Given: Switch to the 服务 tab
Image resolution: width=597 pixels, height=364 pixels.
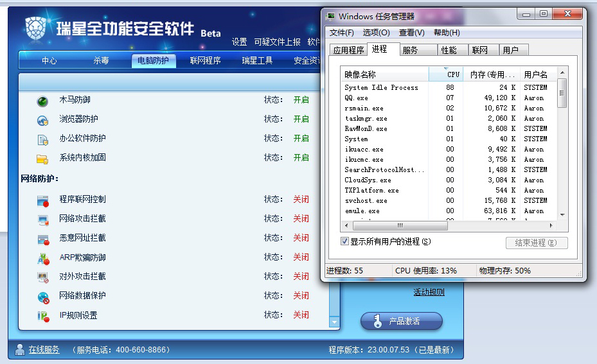Looking at the screenshot, I should coord(418,50).
